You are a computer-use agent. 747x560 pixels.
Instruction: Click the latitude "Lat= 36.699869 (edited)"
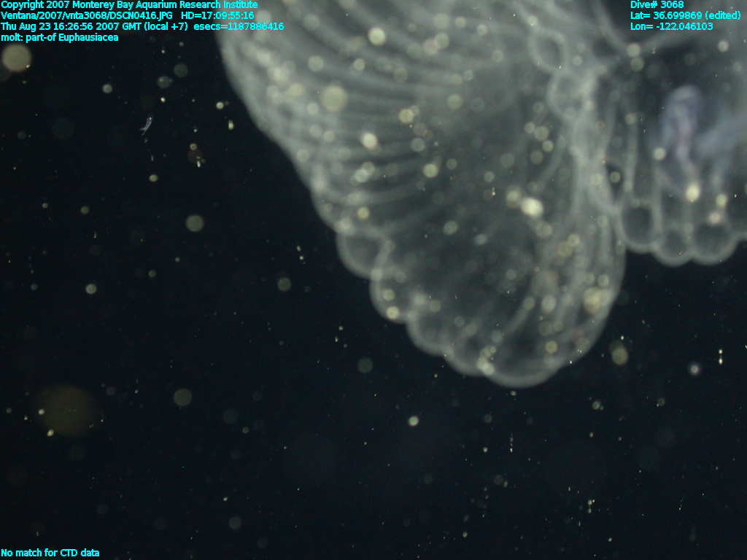pyautogui.click(x=686, y=16)
